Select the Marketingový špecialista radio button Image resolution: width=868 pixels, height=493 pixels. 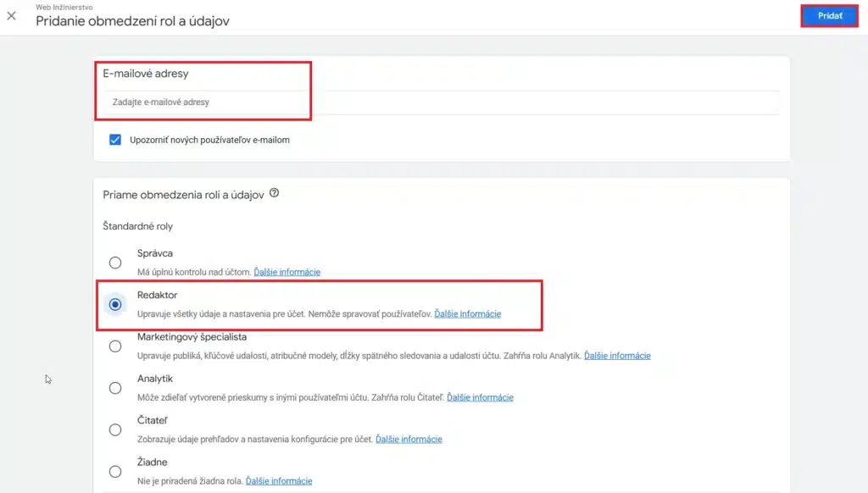click(115, 346)
